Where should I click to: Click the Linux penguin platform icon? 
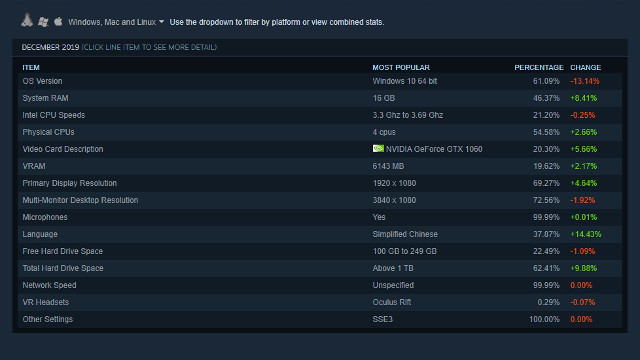coord(27,20)
